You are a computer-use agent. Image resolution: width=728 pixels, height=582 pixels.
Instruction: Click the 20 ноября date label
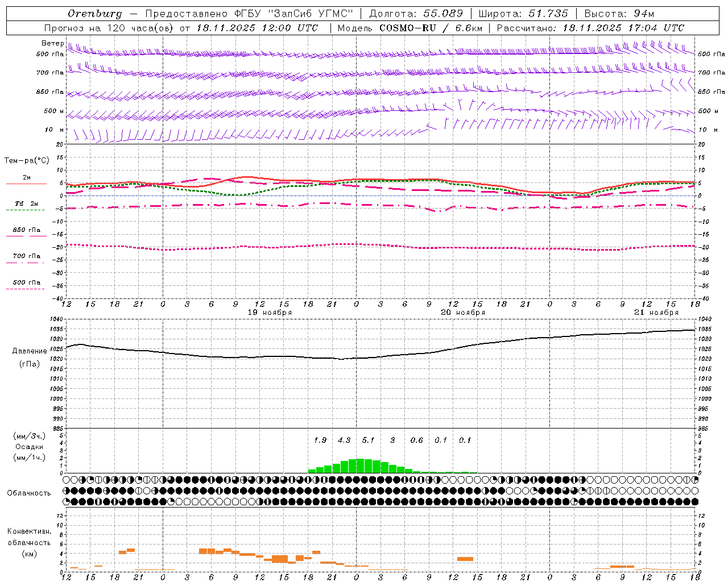coord(463,313)
